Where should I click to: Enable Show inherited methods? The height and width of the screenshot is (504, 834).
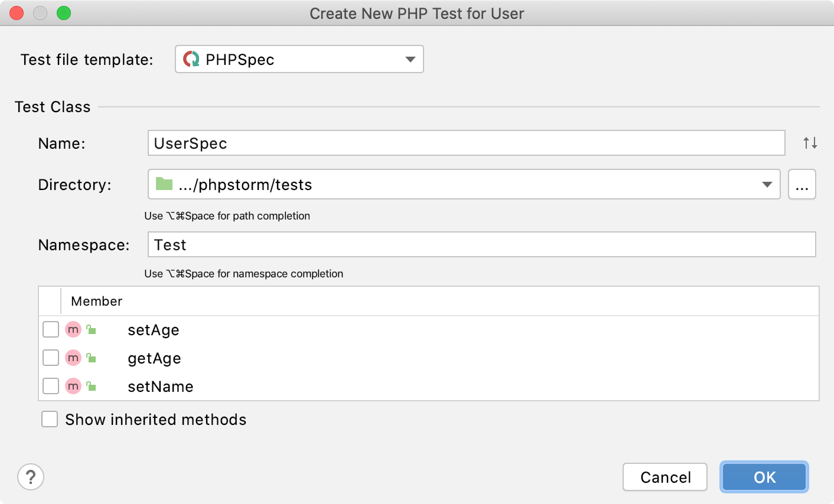(50, 419)
